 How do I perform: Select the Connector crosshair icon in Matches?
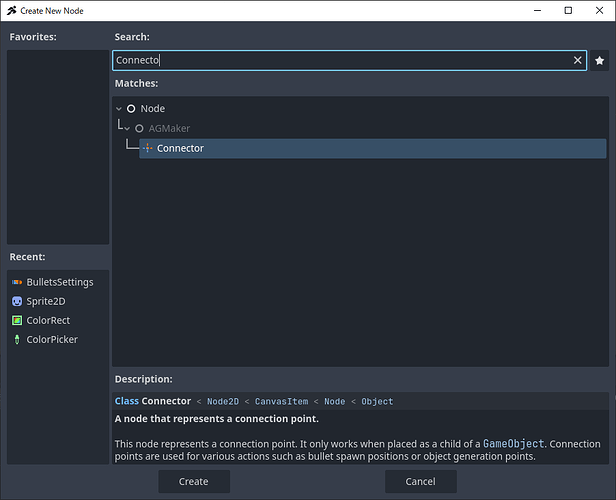[148, 148]
